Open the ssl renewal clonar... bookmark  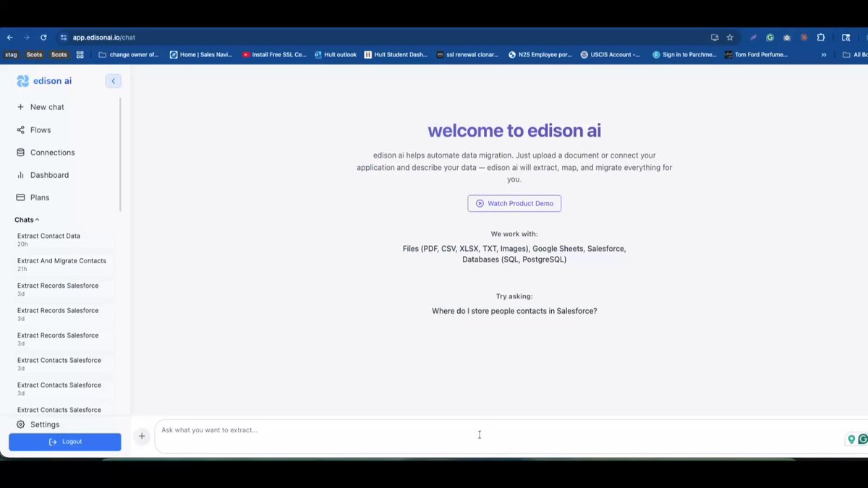click(468, 54)
